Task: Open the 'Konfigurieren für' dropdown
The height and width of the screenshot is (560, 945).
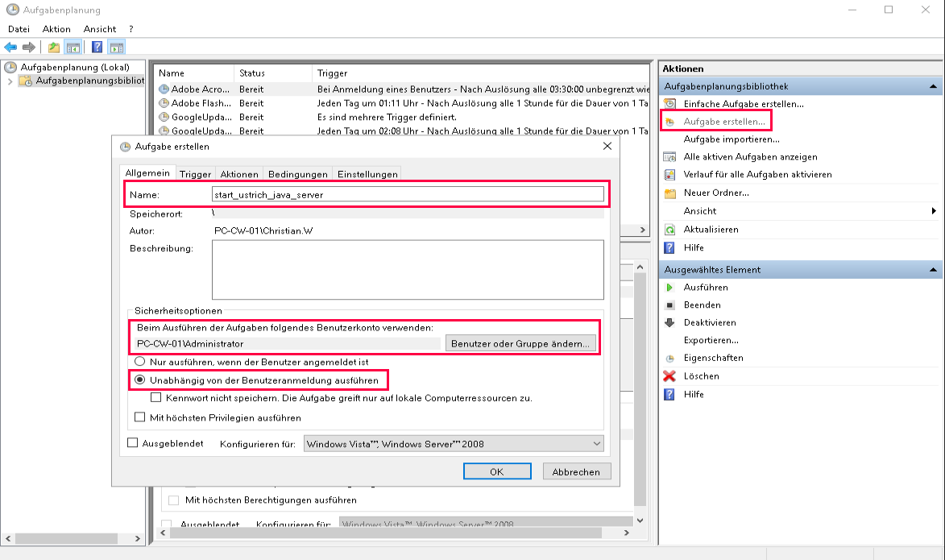Action: (454, 444)
